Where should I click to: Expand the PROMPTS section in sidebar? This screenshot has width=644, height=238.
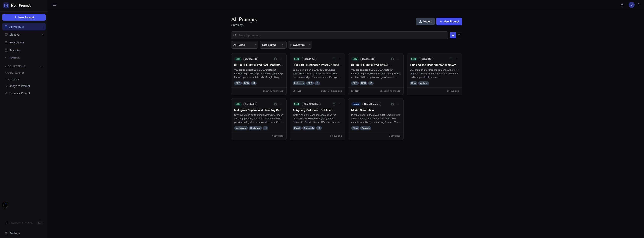pyautogui.click(x=14, y=58)
